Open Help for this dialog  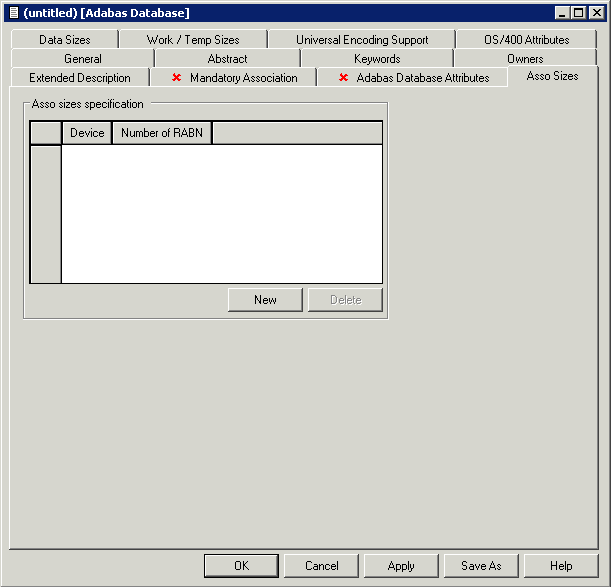pos(561,566)
